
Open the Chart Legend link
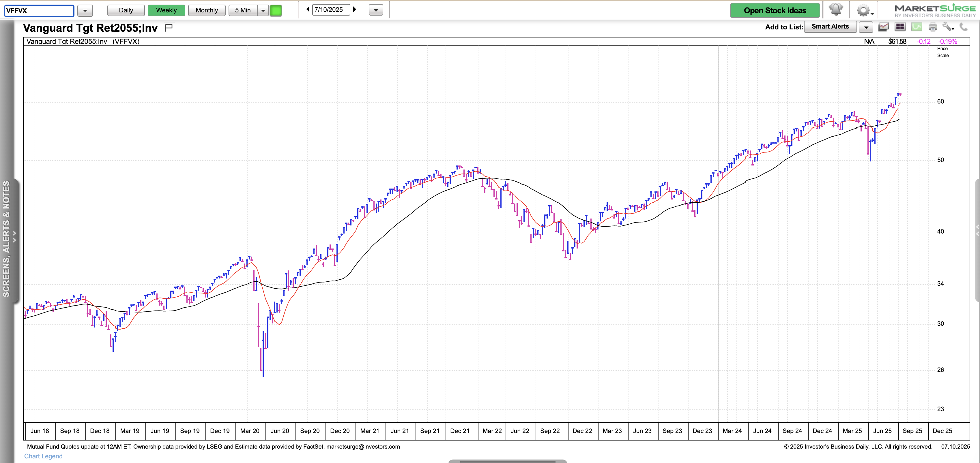[43, 456]
